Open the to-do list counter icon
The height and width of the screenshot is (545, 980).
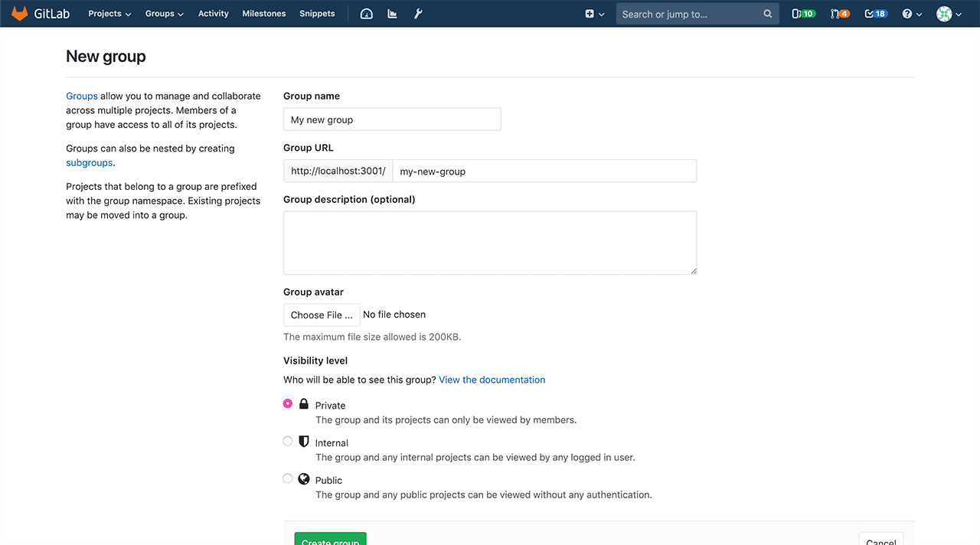[875, 14]
